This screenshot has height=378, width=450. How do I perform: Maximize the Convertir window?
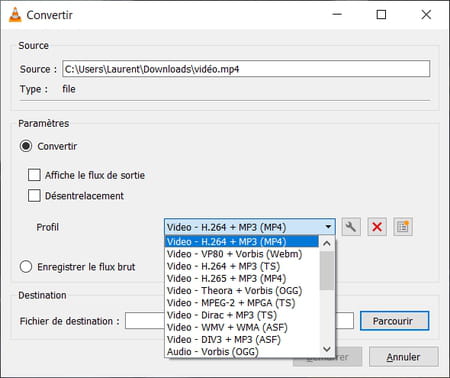(381, 15)
